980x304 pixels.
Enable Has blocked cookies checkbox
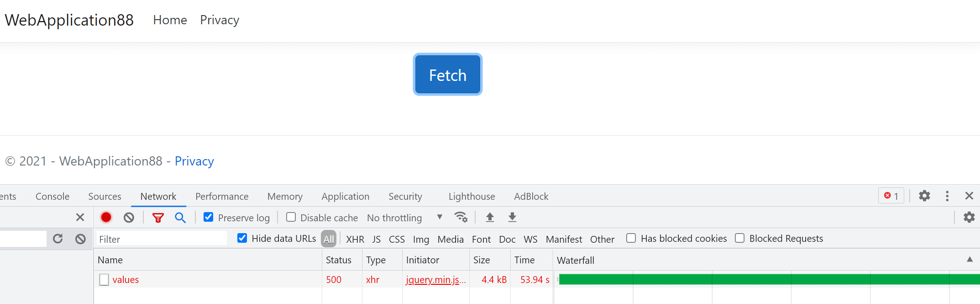pos(631,238)
